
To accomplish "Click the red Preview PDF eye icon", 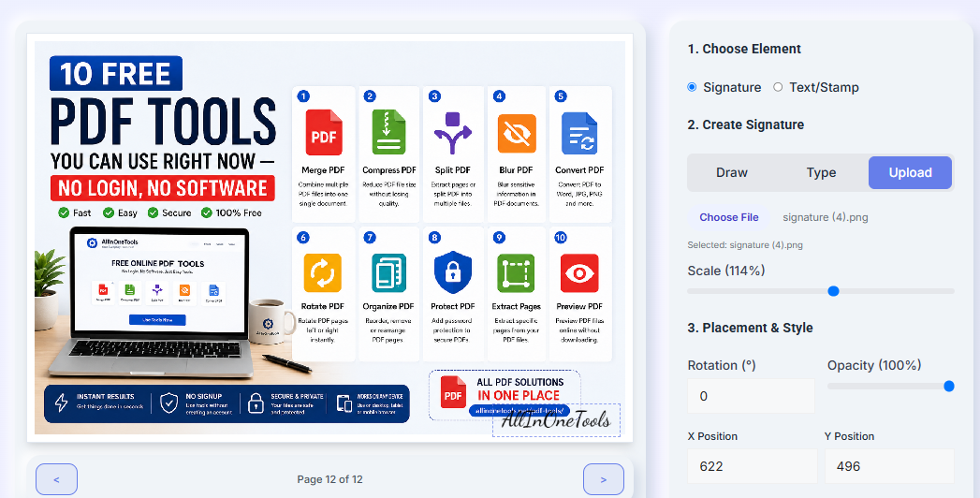I will point(579,273).
